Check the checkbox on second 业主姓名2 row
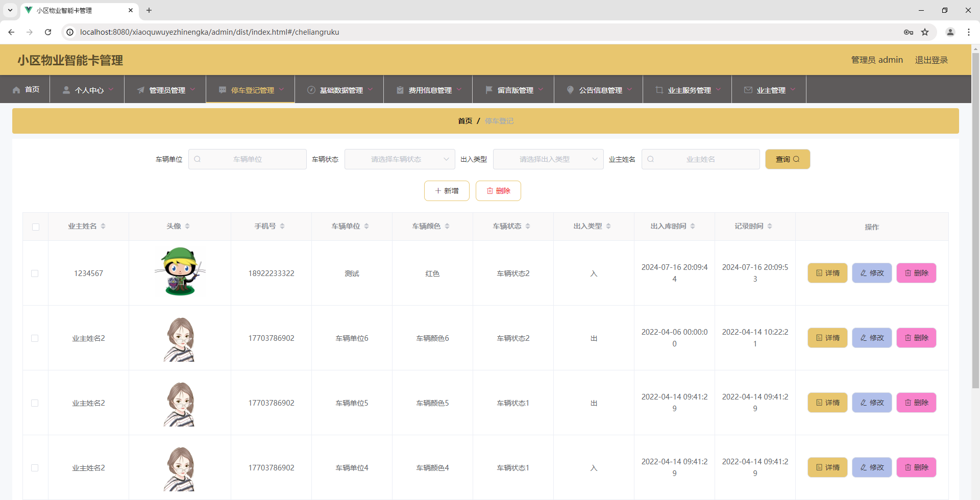This screenshot has height=500, width=980. coord(35,403)
